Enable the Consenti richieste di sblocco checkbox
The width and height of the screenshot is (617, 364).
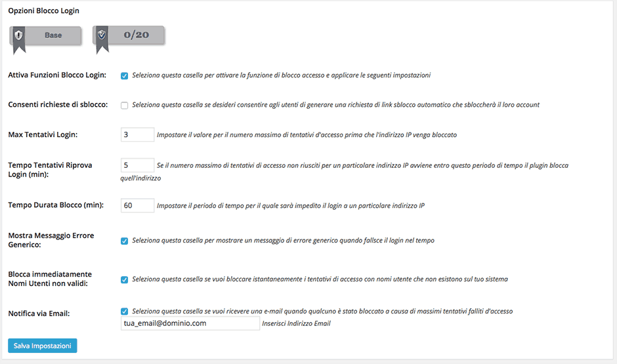tap(125, 105)
